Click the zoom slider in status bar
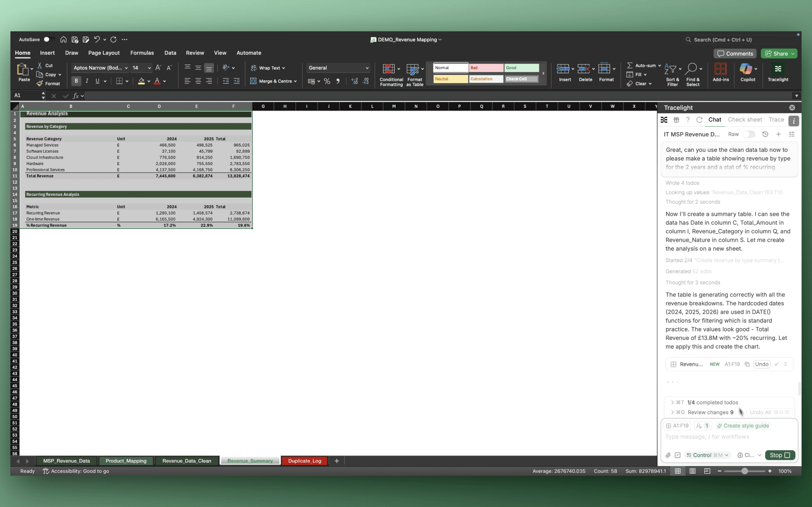Screen dimensions: 812x507 (744, 471)
